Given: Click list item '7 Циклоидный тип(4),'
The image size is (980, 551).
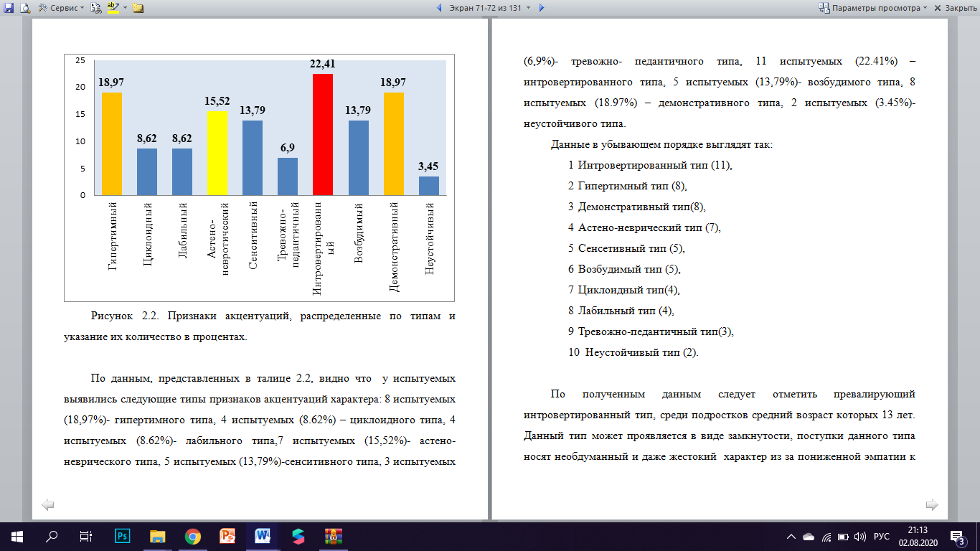Looking at the screenshot, I should click(623, 291).
